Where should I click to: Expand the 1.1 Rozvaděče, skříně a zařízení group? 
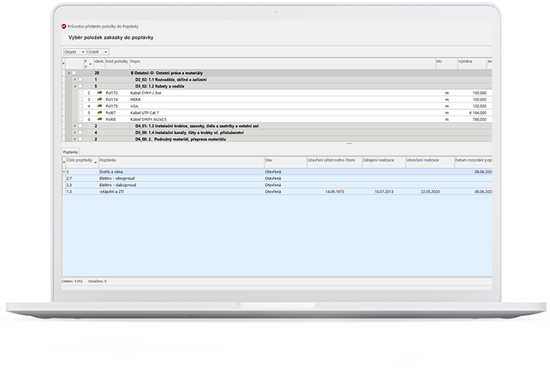pos(75,80)
